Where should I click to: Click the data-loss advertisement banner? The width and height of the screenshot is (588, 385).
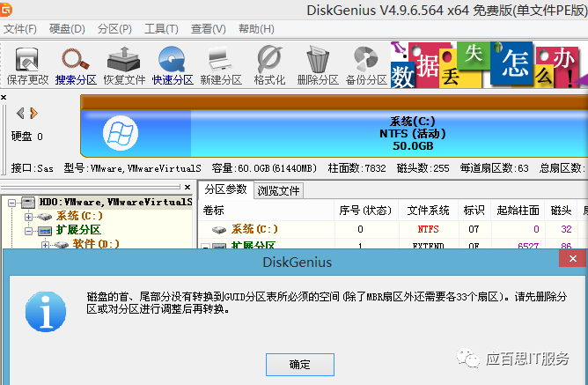pyautogui.click(x=489, y=64)
